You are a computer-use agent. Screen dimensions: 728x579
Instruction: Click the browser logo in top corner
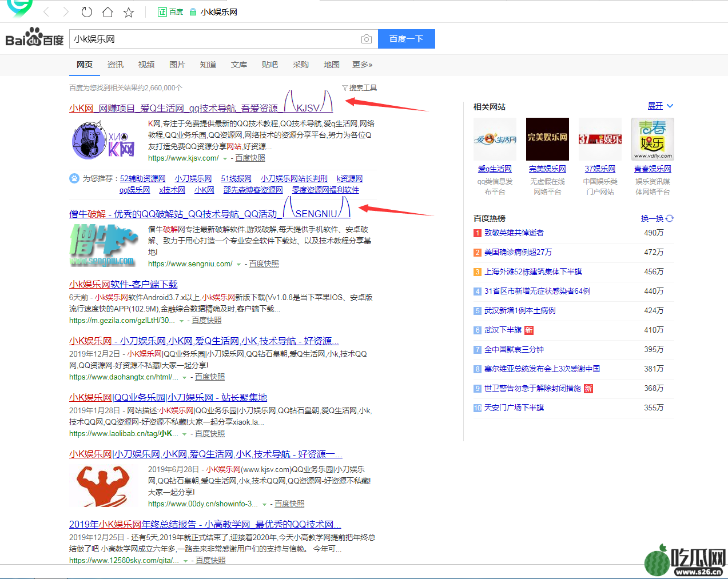(x=19, y=7)
